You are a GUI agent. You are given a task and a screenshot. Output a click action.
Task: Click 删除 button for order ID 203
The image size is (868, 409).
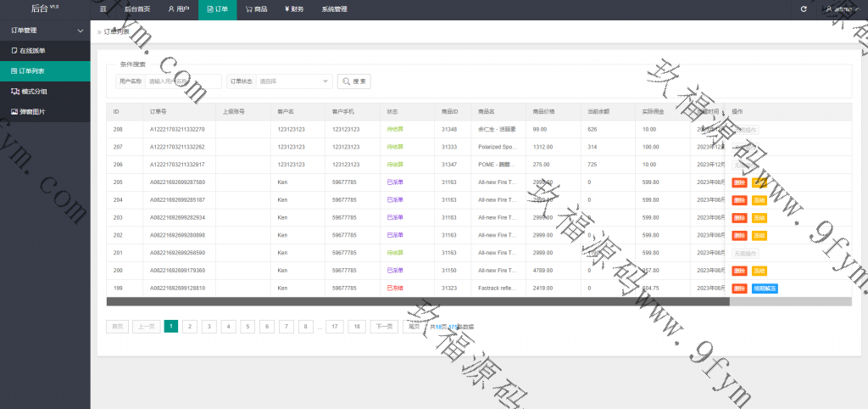[x=739, y=218]
